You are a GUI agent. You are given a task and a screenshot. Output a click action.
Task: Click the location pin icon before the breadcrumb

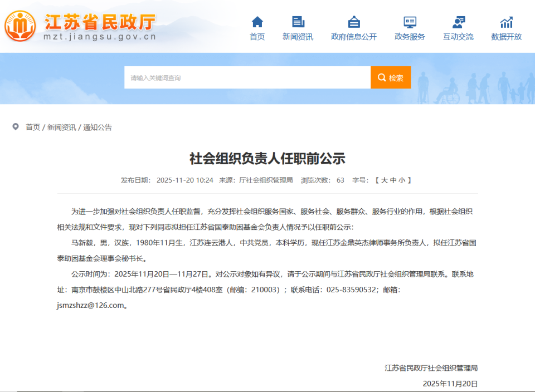[x=14, y=127]
